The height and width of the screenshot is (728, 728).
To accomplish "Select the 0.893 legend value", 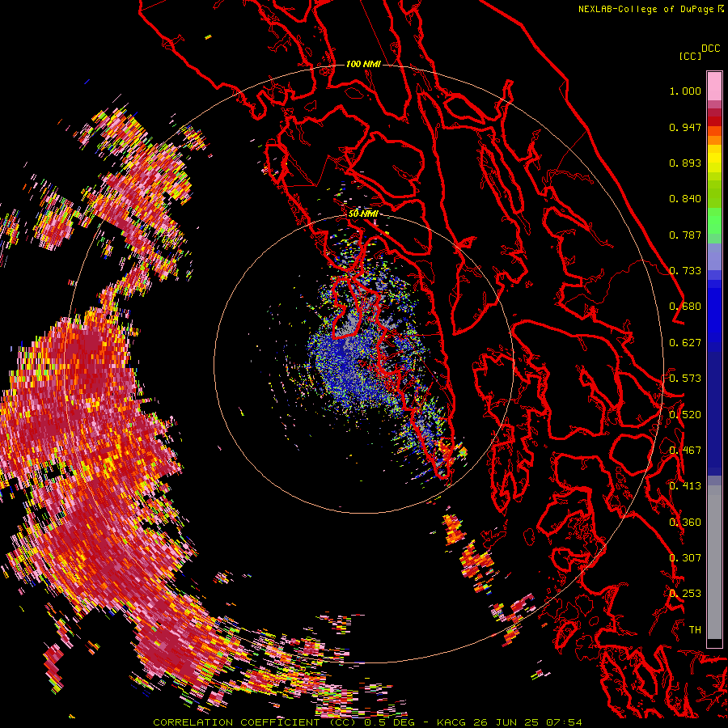I will point(685,163).
